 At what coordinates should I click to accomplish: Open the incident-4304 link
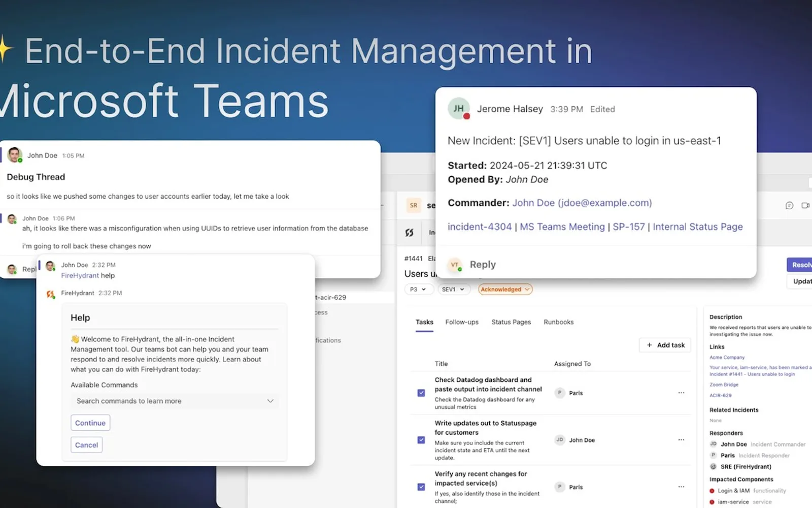coord(480,227)
